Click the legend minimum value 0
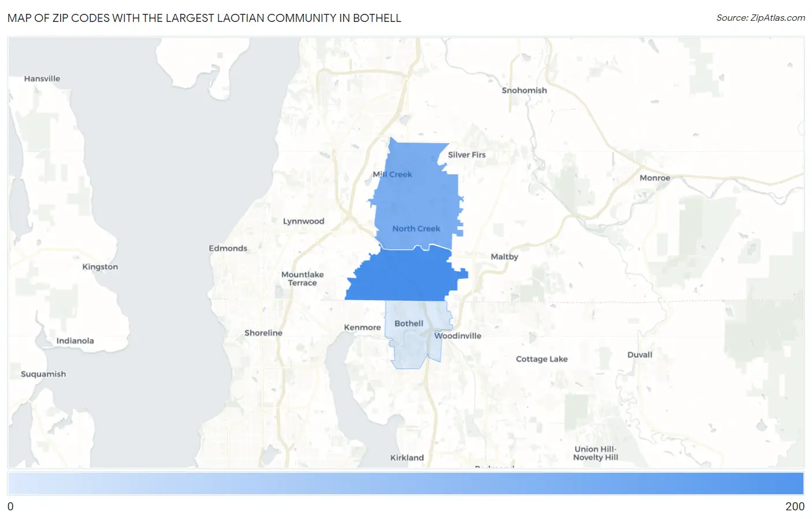Viewport: 812px width, 519px height. (10, 506)
